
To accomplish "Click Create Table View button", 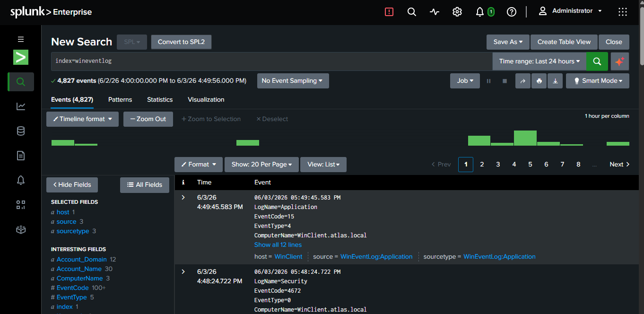I will click(564, 42).
